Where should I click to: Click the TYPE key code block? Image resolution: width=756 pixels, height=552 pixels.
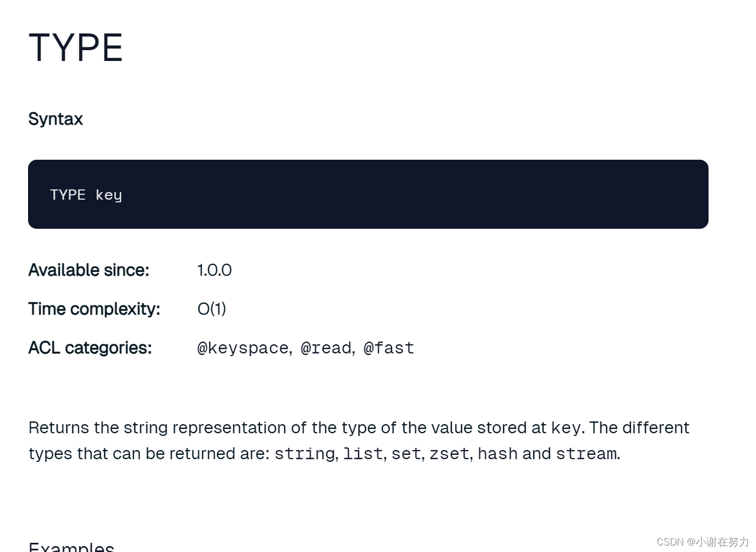368,194
